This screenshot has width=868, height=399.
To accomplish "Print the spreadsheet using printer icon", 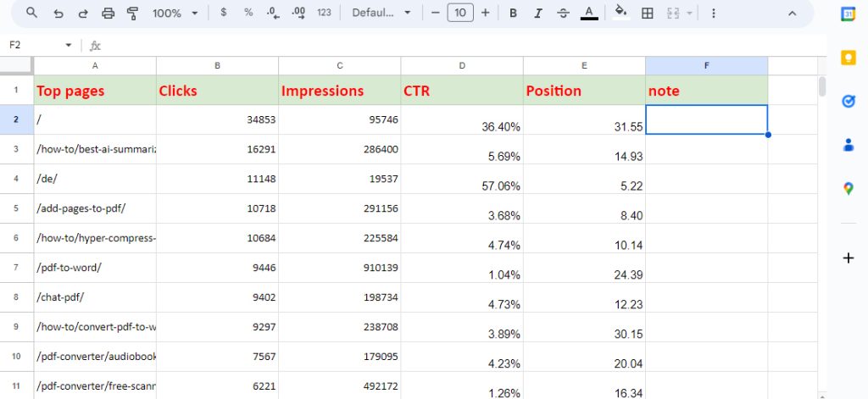I will click(108, 14).
